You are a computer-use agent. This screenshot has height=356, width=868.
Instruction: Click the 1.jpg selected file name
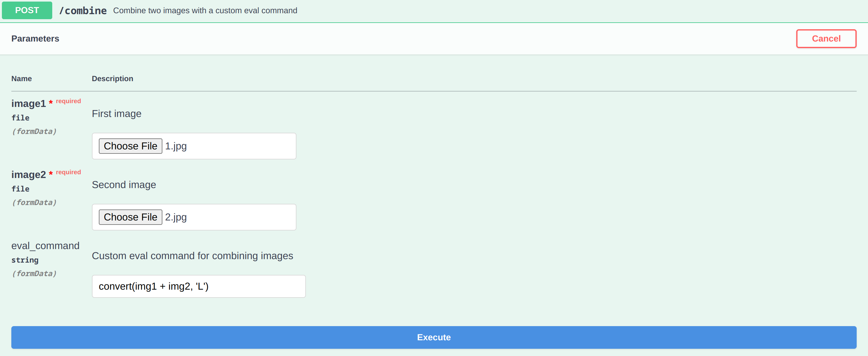(x=176, y=146)
